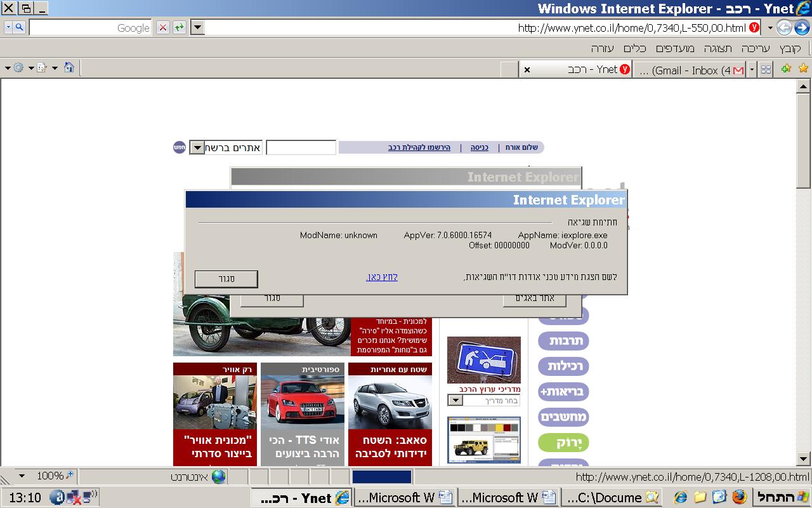Click the vertical scrollbar up arrow
This screenshot has height=508, width=812.
coord(803,86)
